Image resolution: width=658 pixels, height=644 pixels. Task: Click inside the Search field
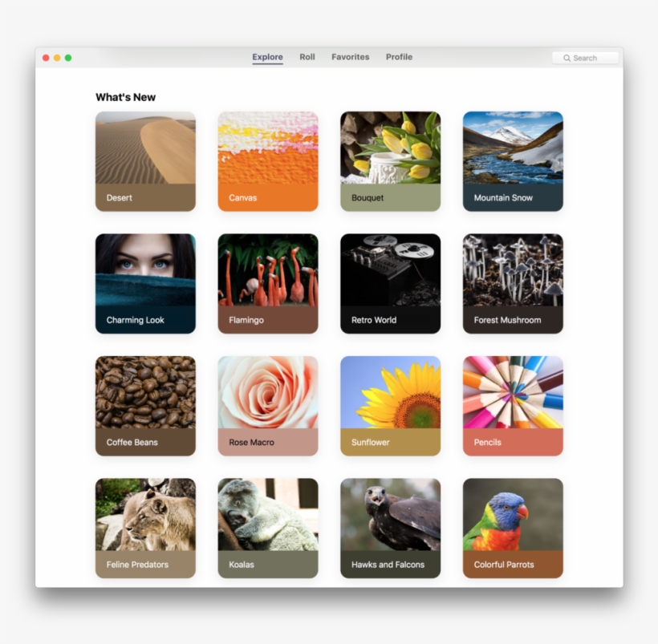coord(590,58)
